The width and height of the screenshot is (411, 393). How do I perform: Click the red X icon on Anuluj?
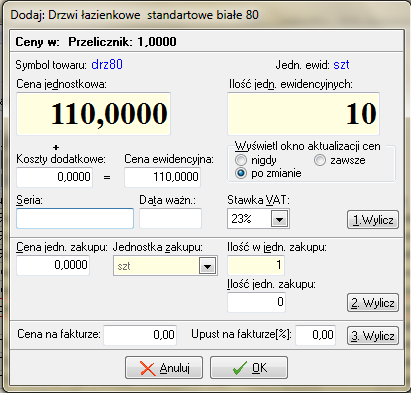(147, 368)
